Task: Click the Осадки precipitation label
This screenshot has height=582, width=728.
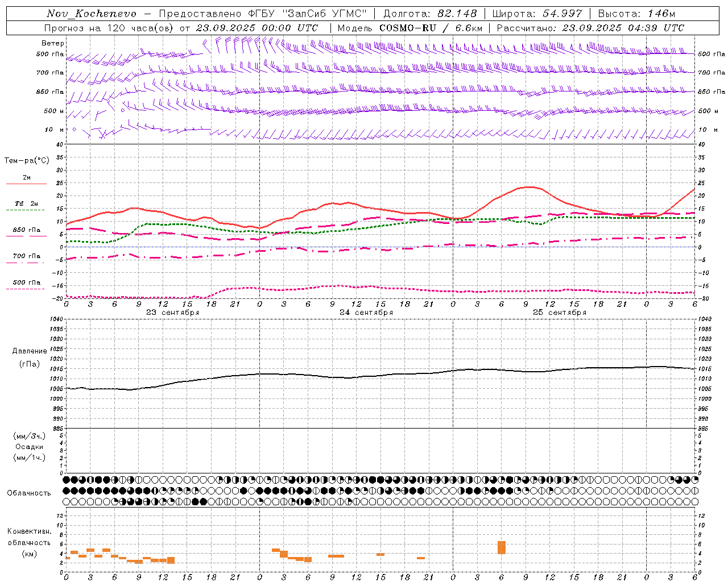Action: coord(30,447)
